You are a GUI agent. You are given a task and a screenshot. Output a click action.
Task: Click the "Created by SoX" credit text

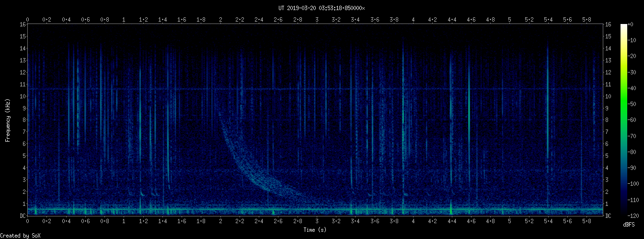[x=20, y=236]
